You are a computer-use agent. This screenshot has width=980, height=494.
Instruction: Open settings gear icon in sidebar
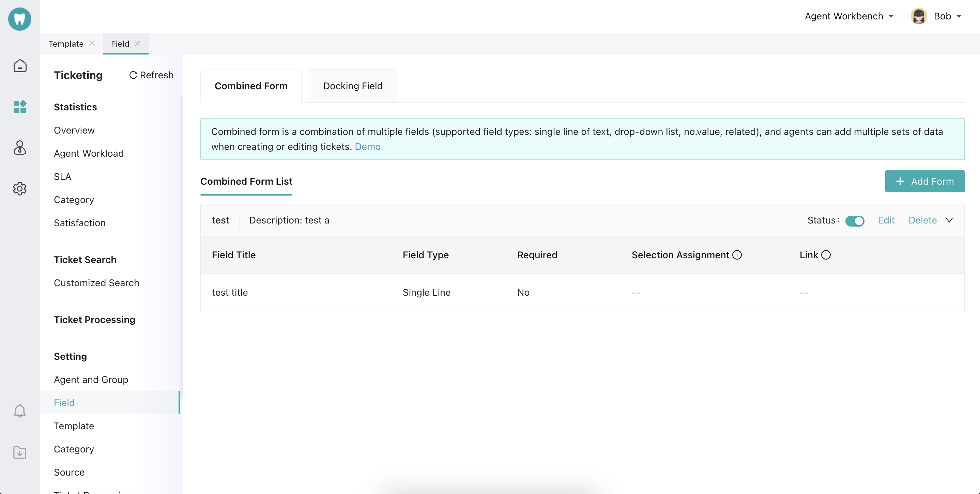20,188
